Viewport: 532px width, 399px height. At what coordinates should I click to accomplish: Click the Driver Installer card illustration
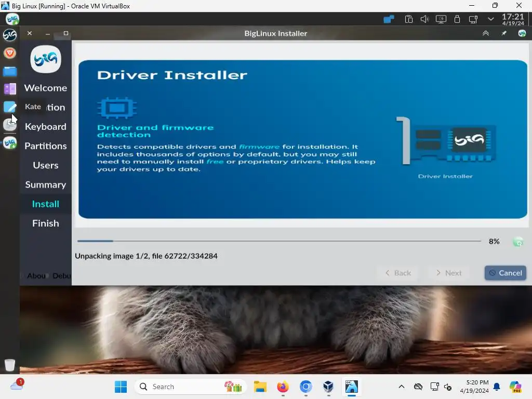[445, 141]
